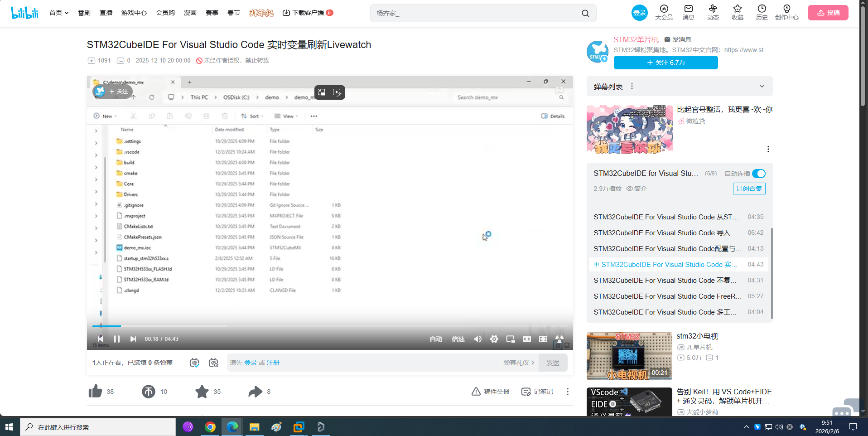Viewport: 868px width, 436px height.
Task: Click 注册 link in danmaku bar
Action: (x=273, y=363)
